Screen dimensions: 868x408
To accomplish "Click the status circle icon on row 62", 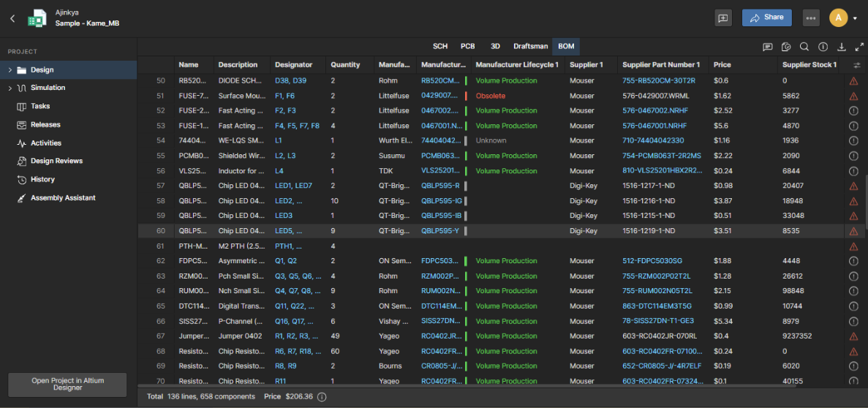I will 853,261.
